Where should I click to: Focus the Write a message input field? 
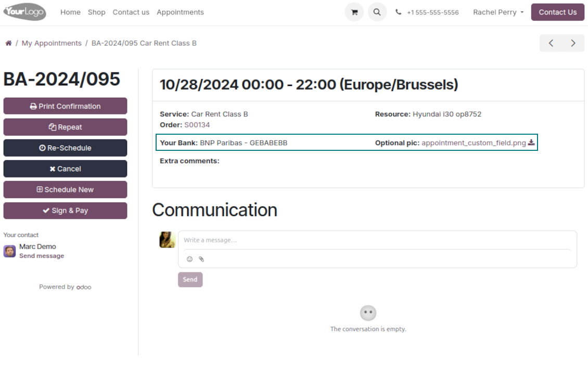point(377,240)
